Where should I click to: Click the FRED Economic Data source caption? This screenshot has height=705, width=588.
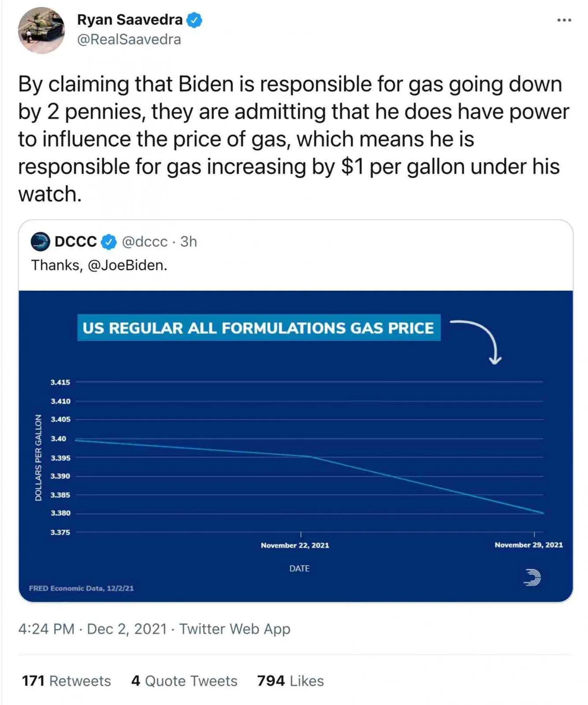pyautogui.click(x=81, y=588)
